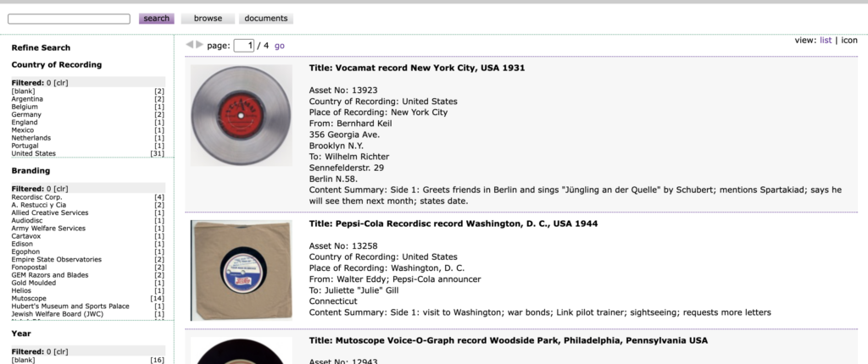Viewport: 868px width, 364px height.
Task: Open the Mutoscope Voice-O-Graph record thumbnail
Action: [x=242, y=350]
